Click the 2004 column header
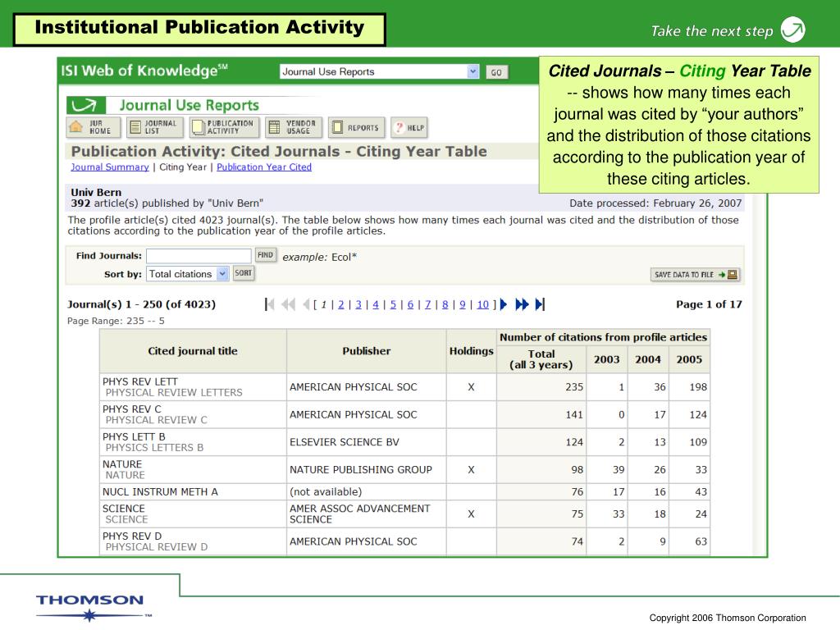Viewport: 840px width, 630px height. tap(648, 359)
